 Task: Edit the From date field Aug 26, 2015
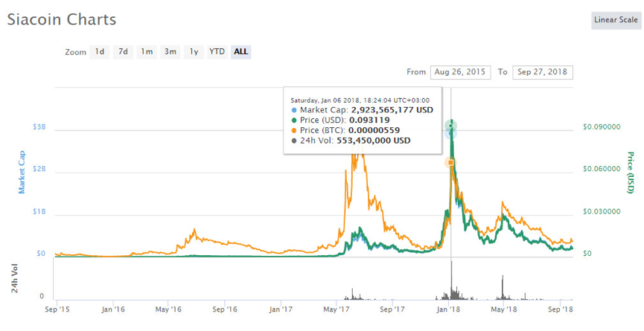460,72
